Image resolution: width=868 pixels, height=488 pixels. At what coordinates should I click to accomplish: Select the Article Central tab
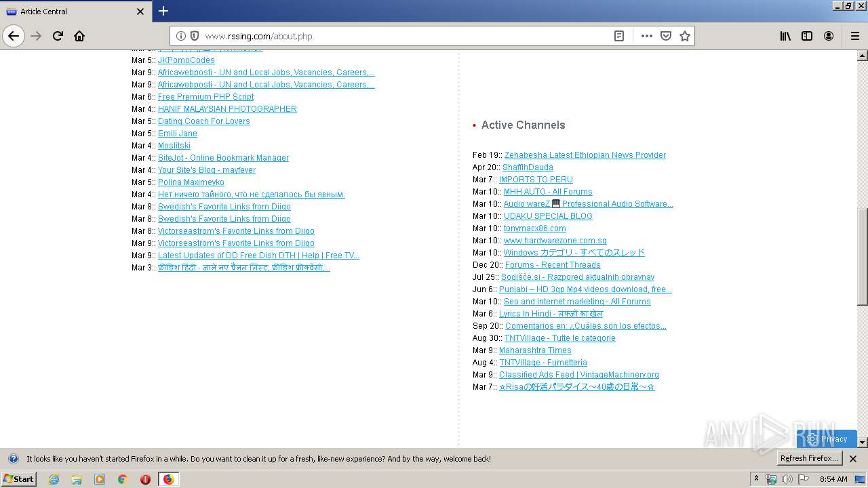click(x=75, y=12)
